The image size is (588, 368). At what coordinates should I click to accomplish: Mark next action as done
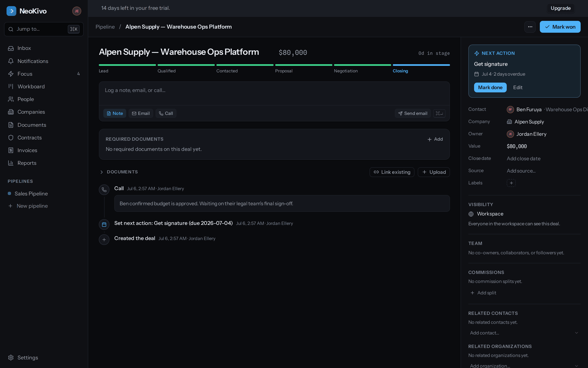(x=490, y=88)
